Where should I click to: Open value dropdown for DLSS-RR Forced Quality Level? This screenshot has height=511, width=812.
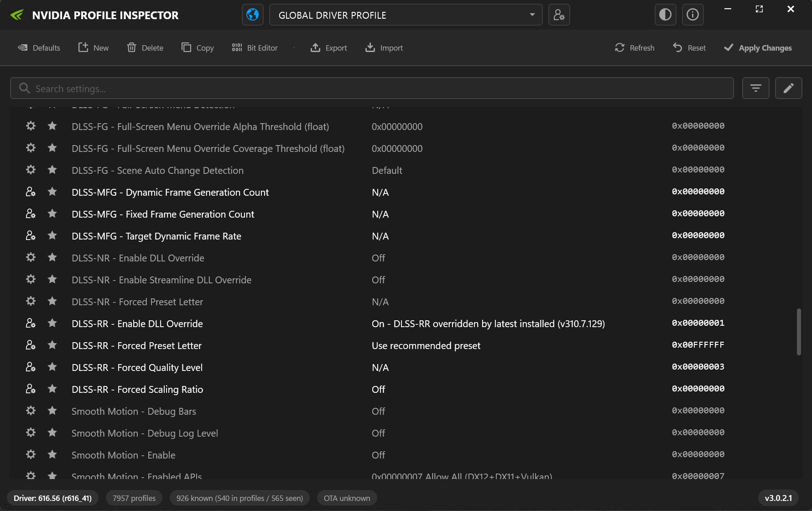pos(380,368)
